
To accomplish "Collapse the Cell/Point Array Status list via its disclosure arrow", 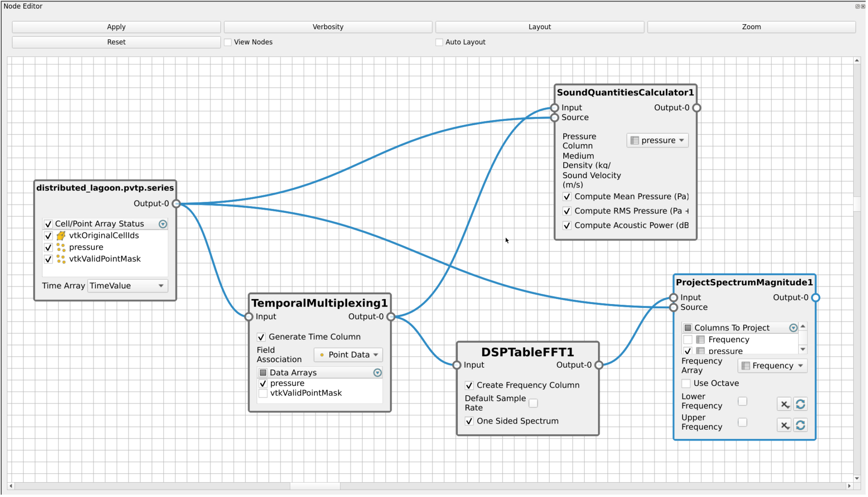I will point(162,224).
